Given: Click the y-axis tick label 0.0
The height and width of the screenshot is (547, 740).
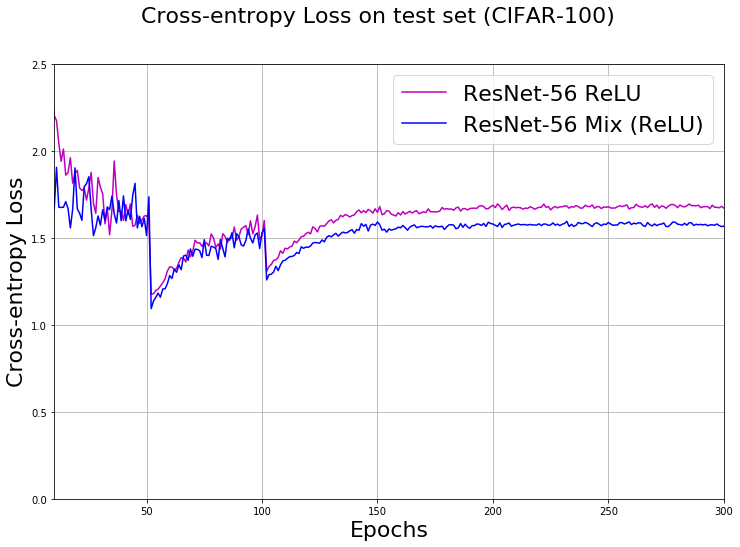Looking at the screenshot, I should pyautogui.click(x=39, y=500).
